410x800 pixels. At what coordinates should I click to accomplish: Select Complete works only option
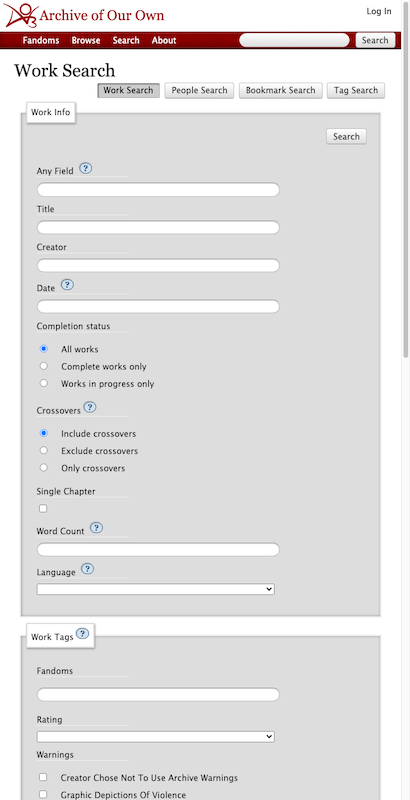click(x=44, y=366)
